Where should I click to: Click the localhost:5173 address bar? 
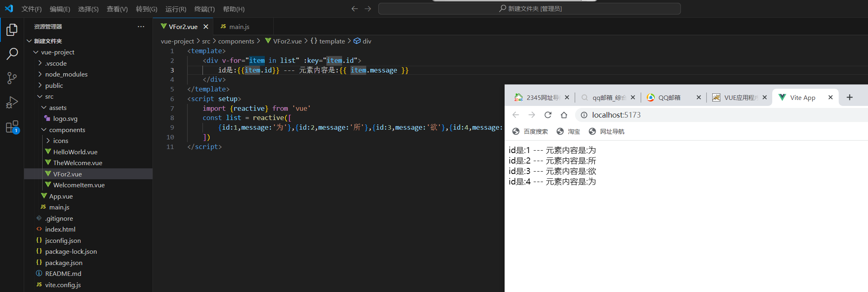(720, 115)
